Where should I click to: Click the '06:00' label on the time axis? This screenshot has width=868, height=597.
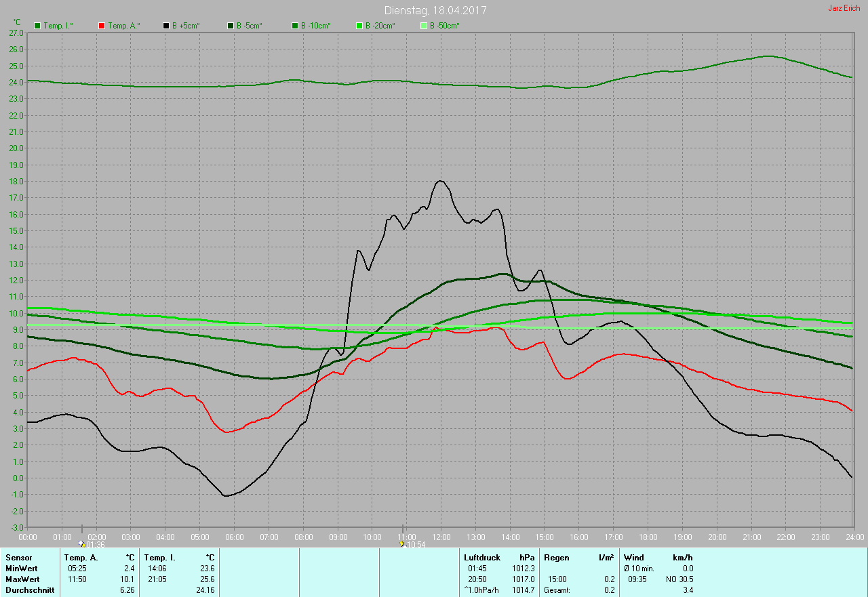coord(234,537)
